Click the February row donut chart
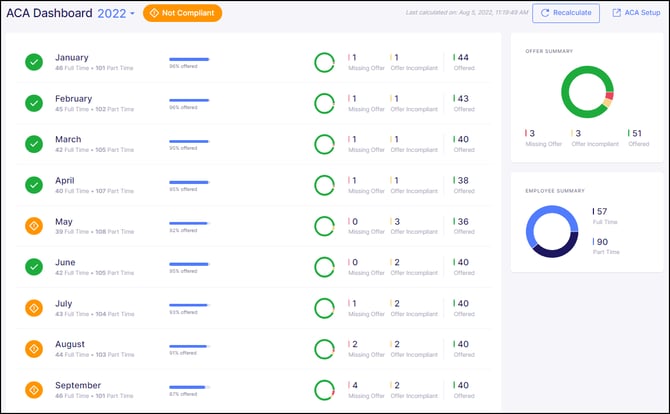 pos(324,103)
